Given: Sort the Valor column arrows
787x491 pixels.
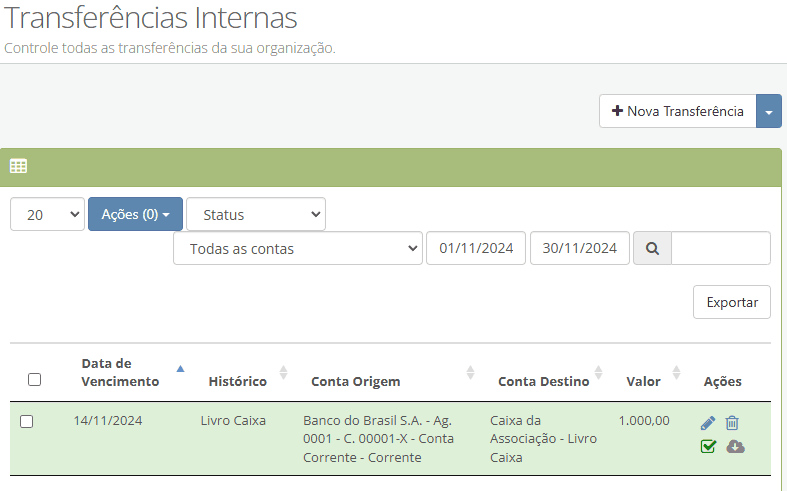Looking at the screenshot, I should [677, 373].
